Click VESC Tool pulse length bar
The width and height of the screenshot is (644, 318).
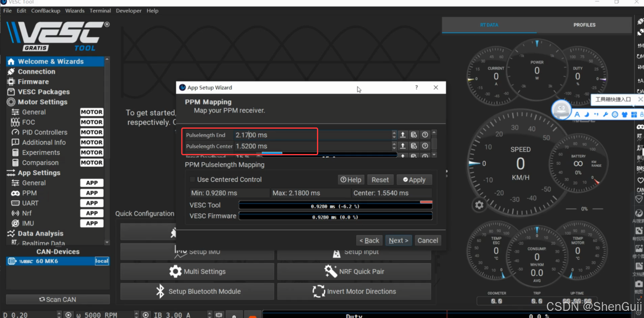(335, 205)
